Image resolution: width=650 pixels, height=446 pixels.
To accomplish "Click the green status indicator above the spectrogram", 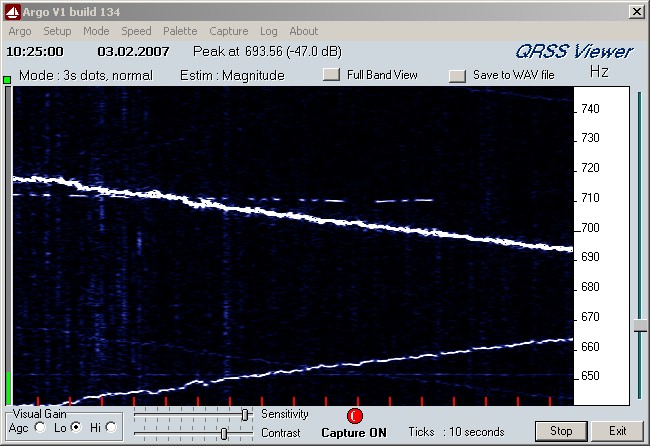I will click(x=7, y=79).
